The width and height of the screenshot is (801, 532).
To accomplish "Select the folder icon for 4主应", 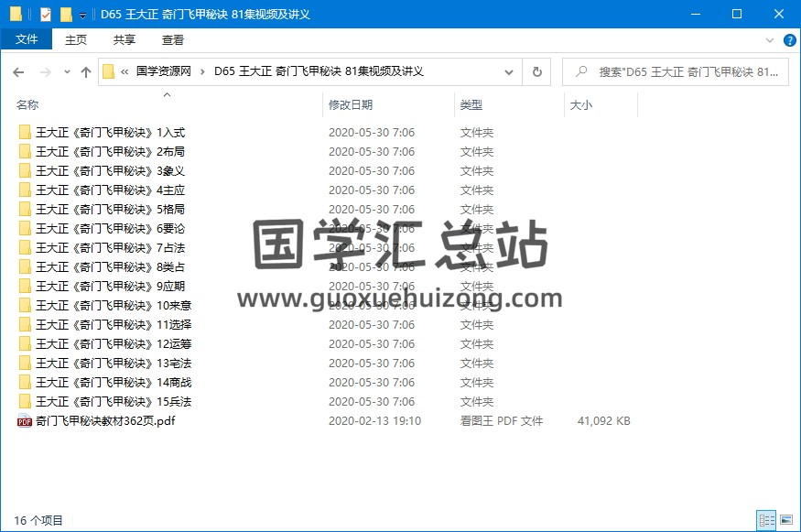I will 25,190.
